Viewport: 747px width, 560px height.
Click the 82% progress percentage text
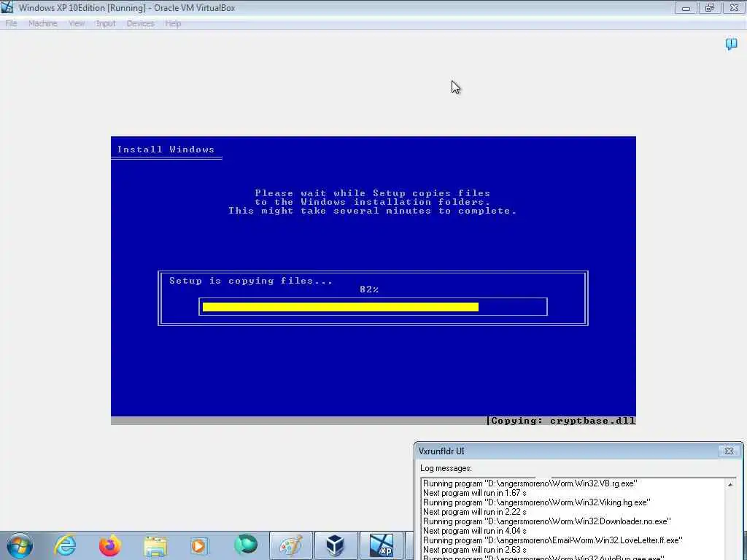[x=369, y=289]
